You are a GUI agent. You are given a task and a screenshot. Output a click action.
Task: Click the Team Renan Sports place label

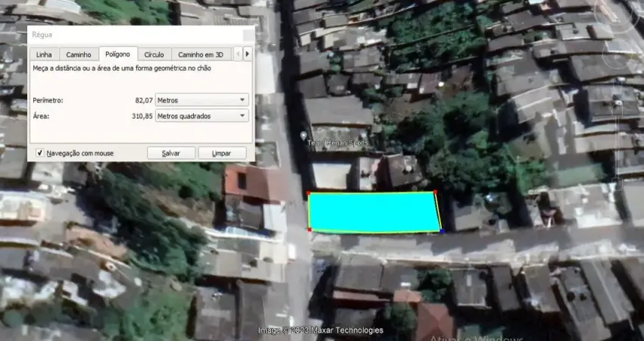(338, 143)
